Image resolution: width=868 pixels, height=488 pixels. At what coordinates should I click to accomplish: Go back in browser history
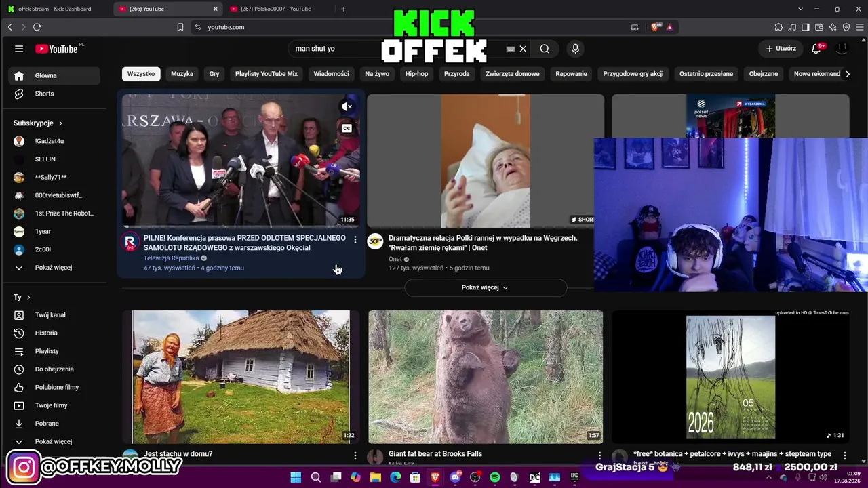click(9, 27)
